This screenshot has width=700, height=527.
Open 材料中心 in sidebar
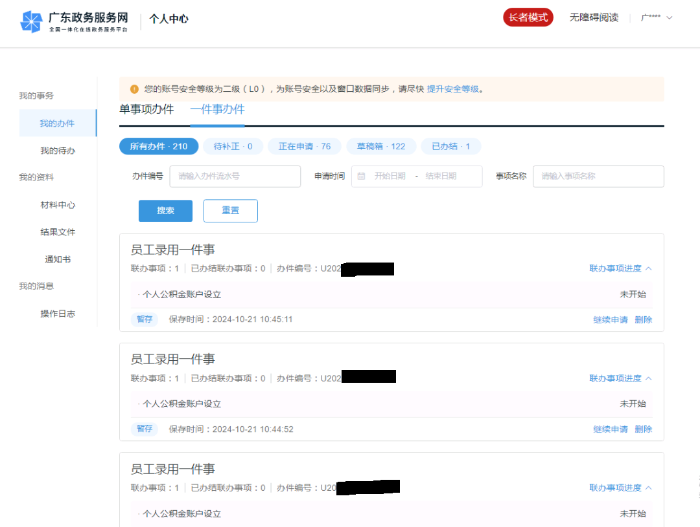tap(58, 205)
